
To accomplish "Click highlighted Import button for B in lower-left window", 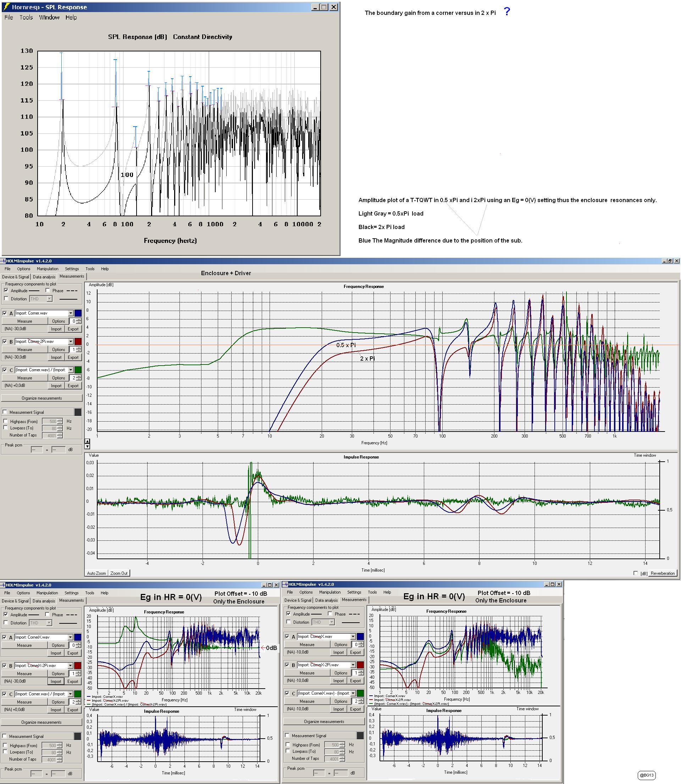I will pos(56,682).
